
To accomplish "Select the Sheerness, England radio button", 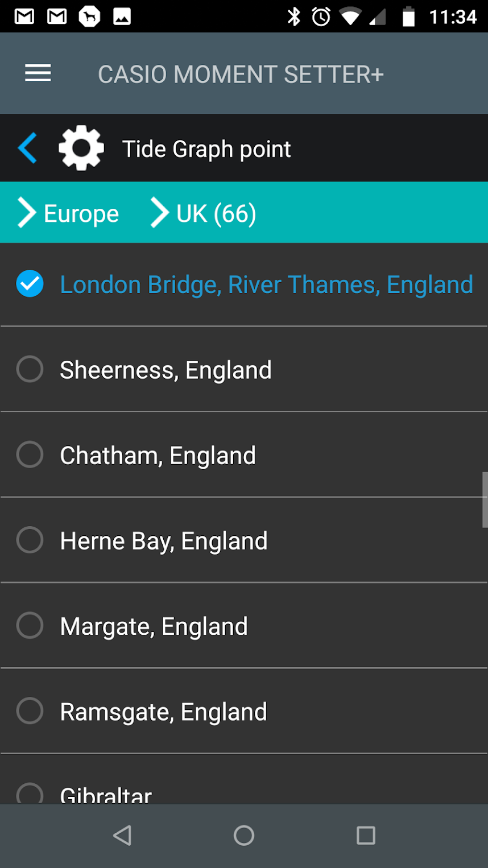I will pyautogui.click(x=30, y=369).
